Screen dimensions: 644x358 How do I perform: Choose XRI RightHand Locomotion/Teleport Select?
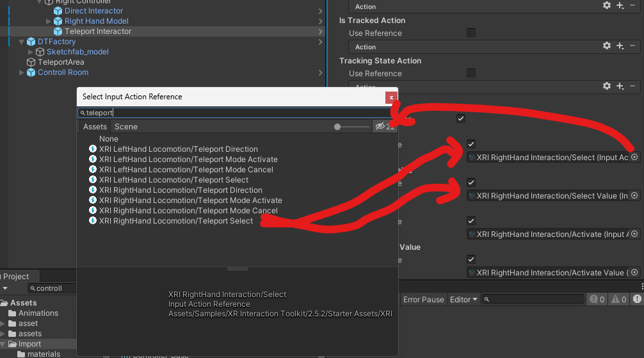pyautogui.click(x=176, y=221)
